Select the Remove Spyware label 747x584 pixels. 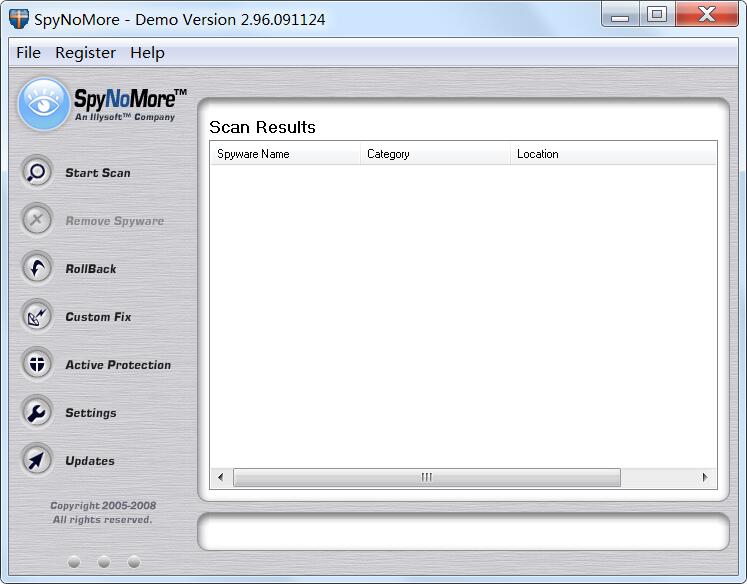pos(114,221)
